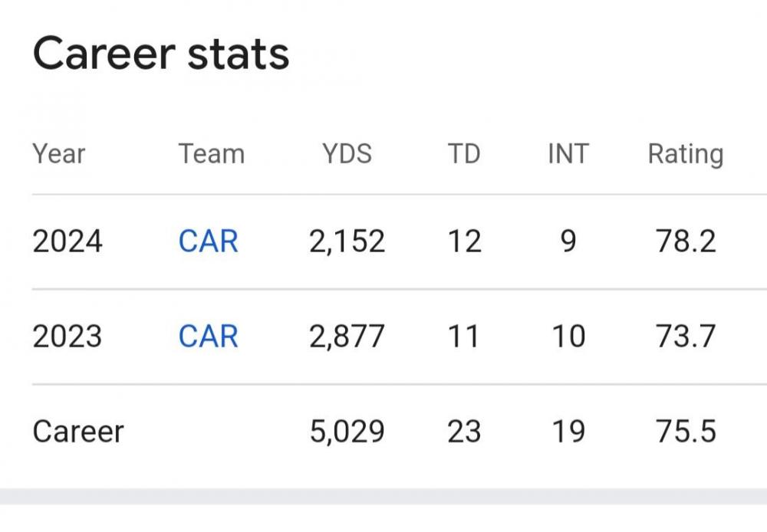The width and height of the screenshot is (767, 532).
Task: Click the 2,152 yards value
Action: point(347,241)
